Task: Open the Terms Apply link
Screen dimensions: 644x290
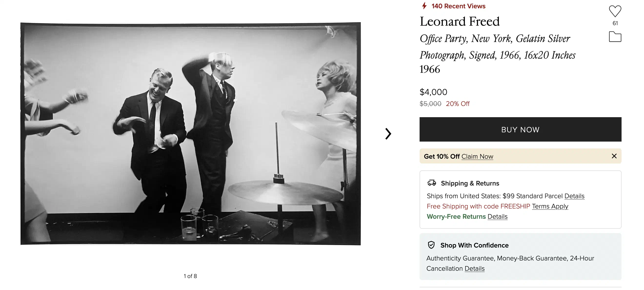Action: 550,206
